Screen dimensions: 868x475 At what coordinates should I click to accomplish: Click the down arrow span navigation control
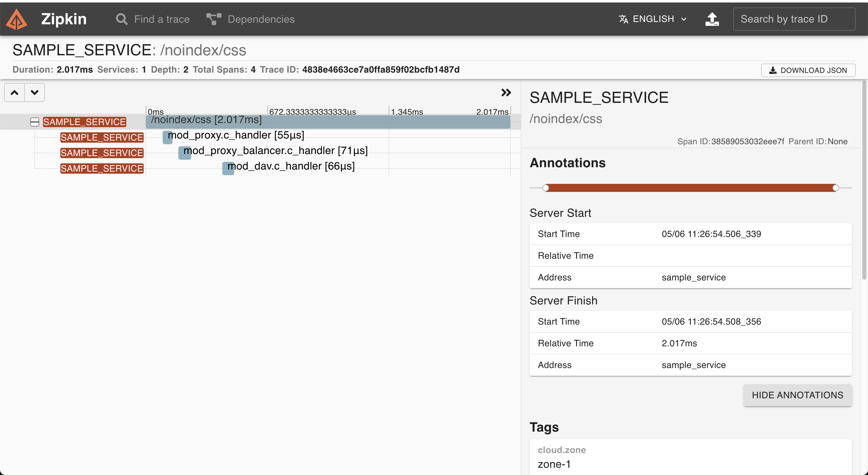pyautogui.click(x=34, y=92)
